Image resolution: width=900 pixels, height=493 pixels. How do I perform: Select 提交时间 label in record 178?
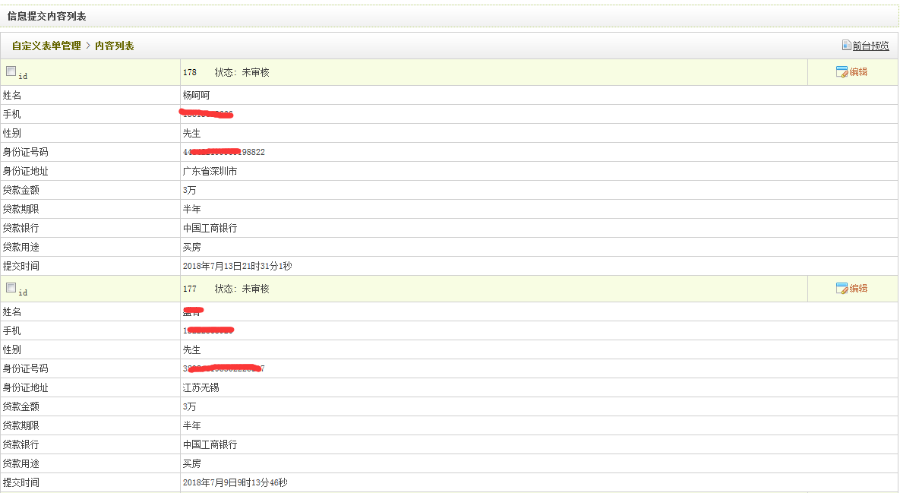21,266
